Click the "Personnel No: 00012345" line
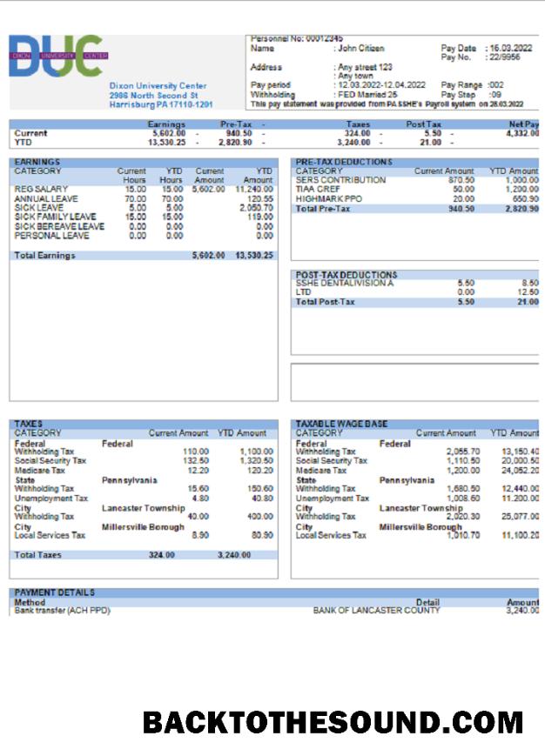 pos(297,38)
